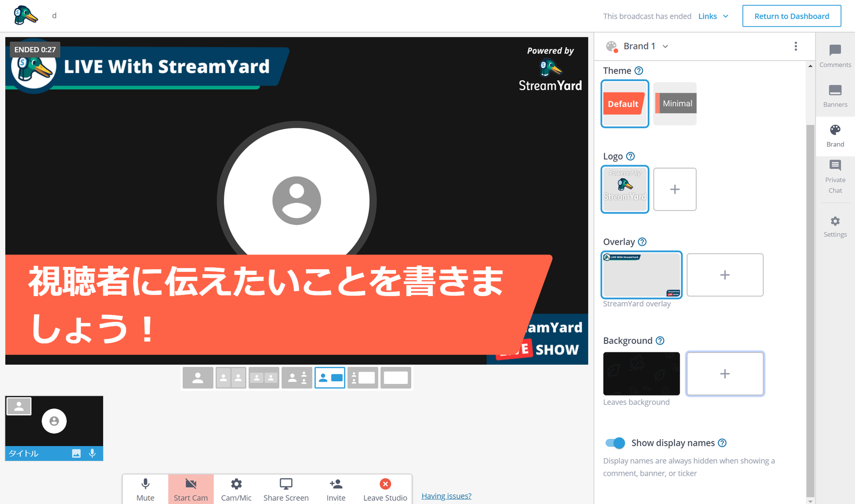Click the Brand 1 palette icon
855x504 pixels.
click(612, 46)
